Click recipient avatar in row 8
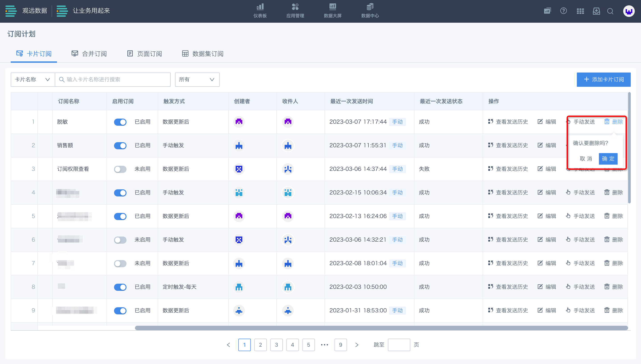This screenshot has width=641, height=364. (288, 287)
